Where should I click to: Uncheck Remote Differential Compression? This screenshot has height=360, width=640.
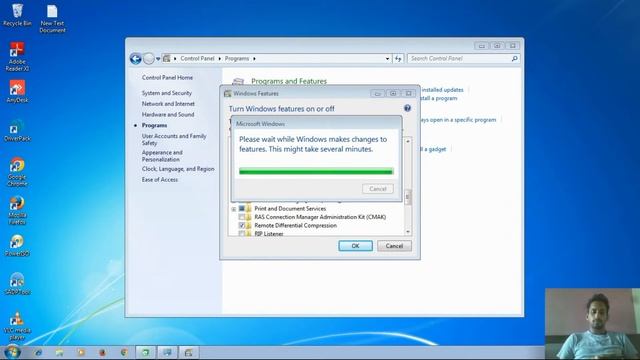coord(242,225)
